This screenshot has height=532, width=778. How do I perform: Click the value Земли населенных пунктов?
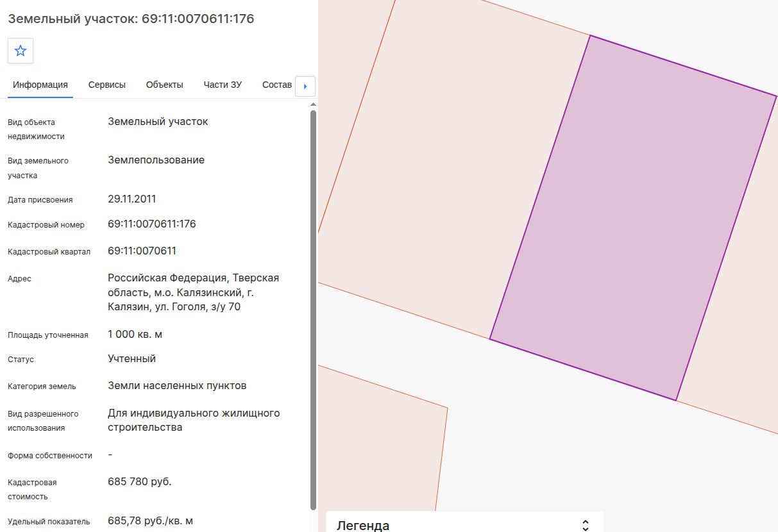tap(177, 386)
